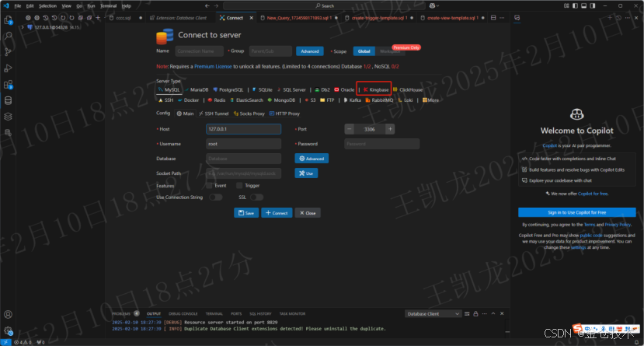The image size is (644, 346).
Task: Switch to Socks Proxy config tab
Action: (x=249, y=114)
